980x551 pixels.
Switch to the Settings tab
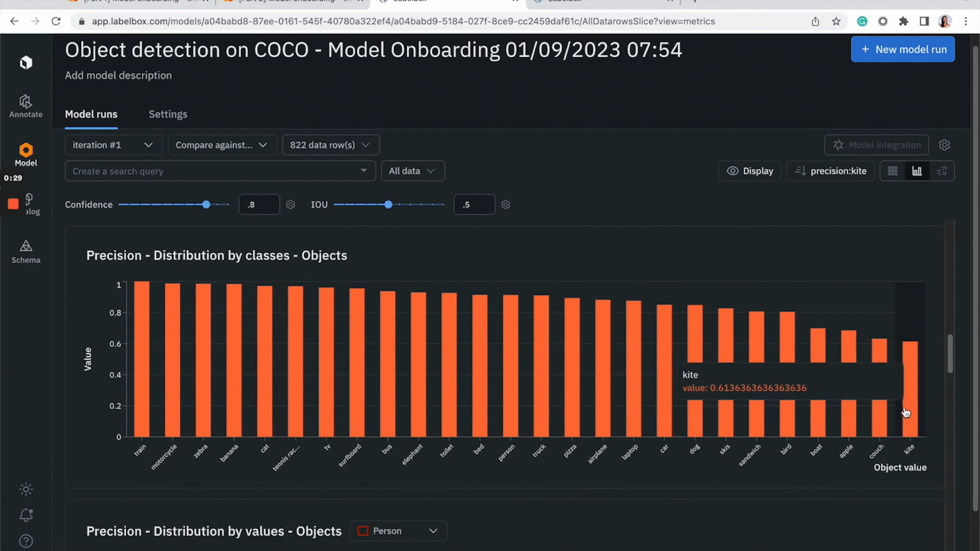click(168, 114)
